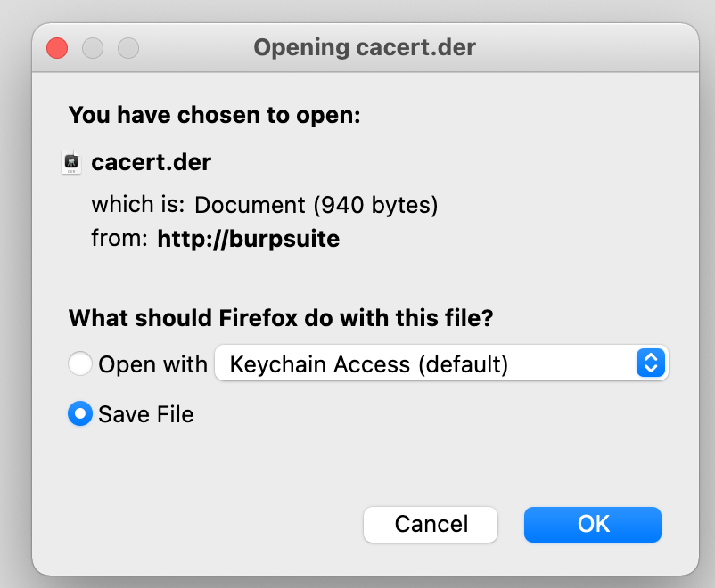This screenshot has height=588, width=715.
Task: Click the Document (940 bytes) text
Action: point(316,206)
